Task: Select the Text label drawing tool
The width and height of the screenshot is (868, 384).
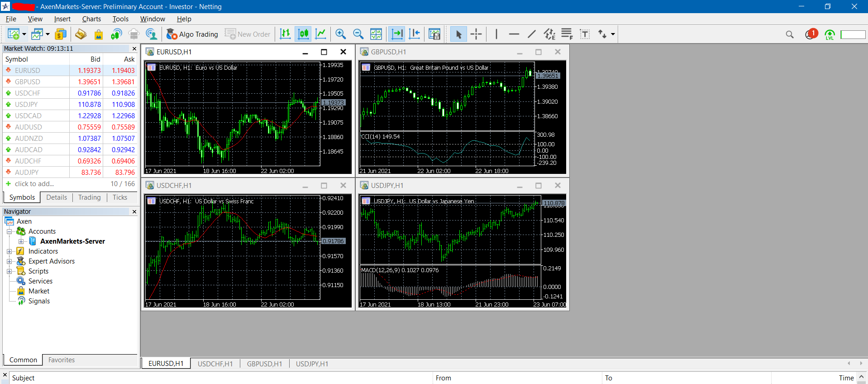Action: click(585, 34)
